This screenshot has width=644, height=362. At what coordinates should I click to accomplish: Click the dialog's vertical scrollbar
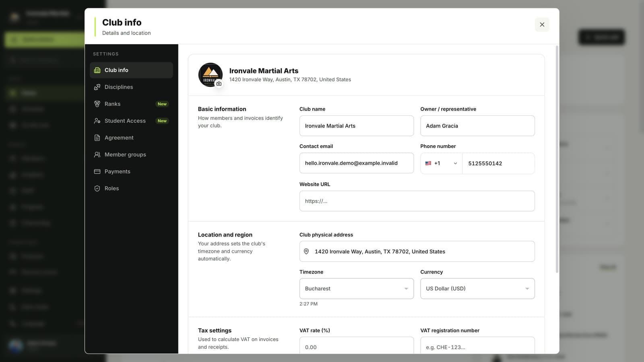point(557,159)
